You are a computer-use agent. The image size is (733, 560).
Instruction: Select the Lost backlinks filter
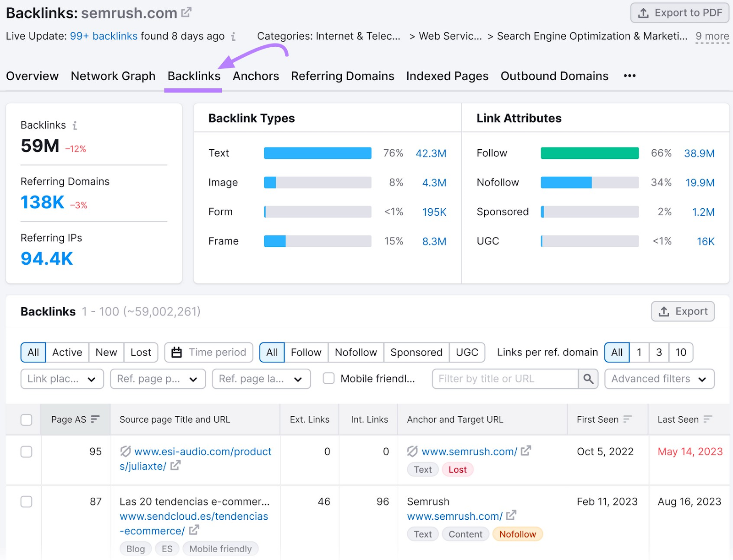click(x=141, y=352)
